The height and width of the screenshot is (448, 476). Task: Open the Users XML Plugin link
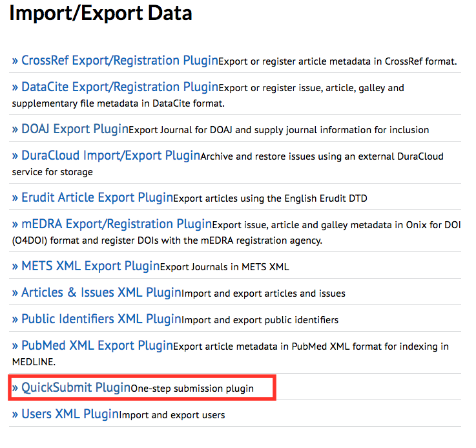[70, 414]
